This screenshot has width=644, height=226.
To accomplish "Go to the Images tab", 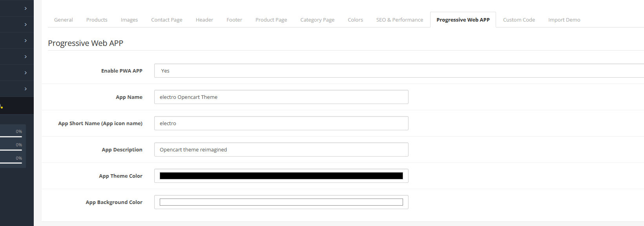I will 129,20.
